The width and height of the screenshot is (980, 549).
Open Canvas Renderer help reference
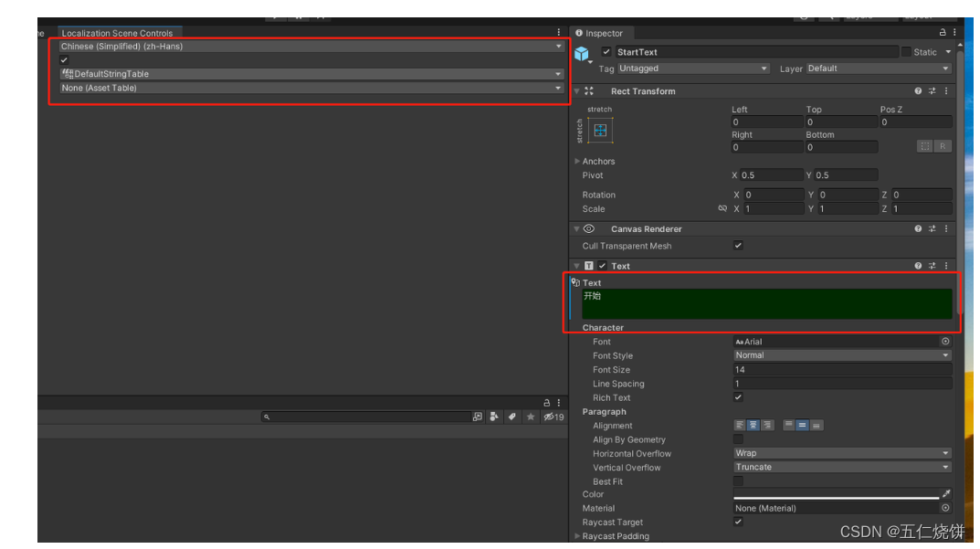click(918, 229)
